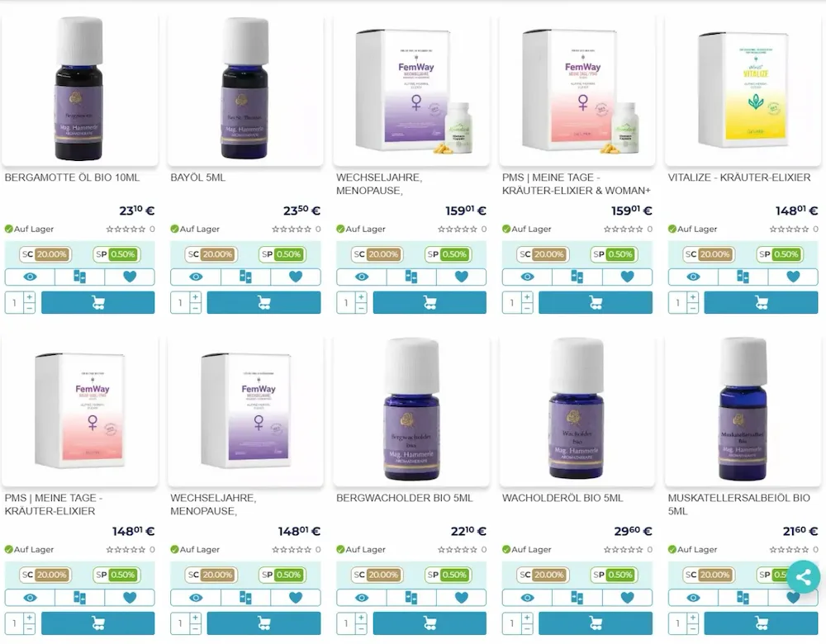826x644 pixels.
Task: Open Bergwacholder Bio 5ml product title
Action: [405, 498]
